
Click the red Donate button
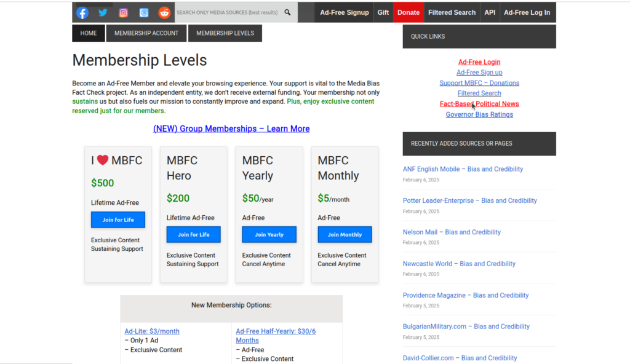(x=409, y=12)
